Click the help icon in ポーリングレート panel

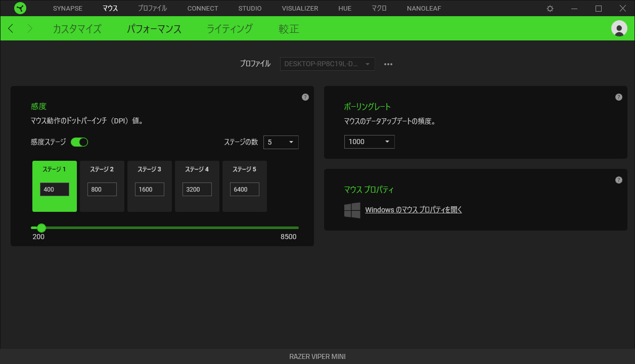pyautogui.click(x=619, y=97)
